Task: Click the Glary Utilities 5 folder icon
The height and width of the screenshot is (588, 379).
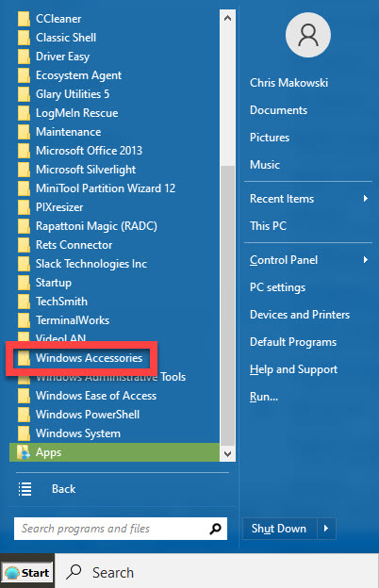Action: pyautogui.click(x=24, y=94)
